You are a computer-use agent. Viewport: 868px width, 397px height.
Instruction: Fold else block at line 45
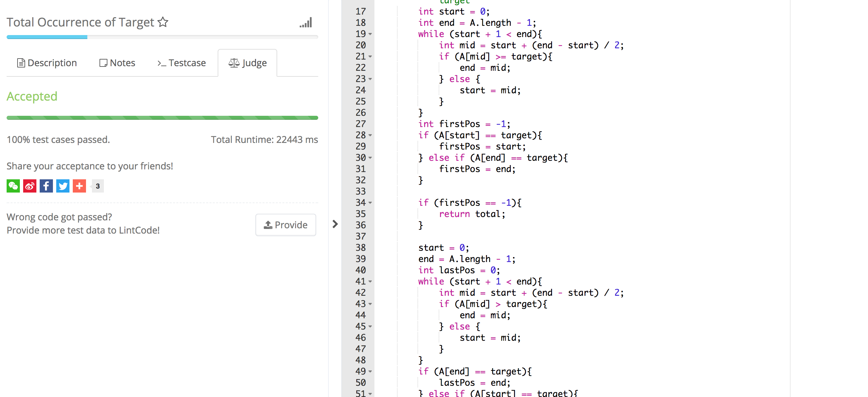[370, 327]
